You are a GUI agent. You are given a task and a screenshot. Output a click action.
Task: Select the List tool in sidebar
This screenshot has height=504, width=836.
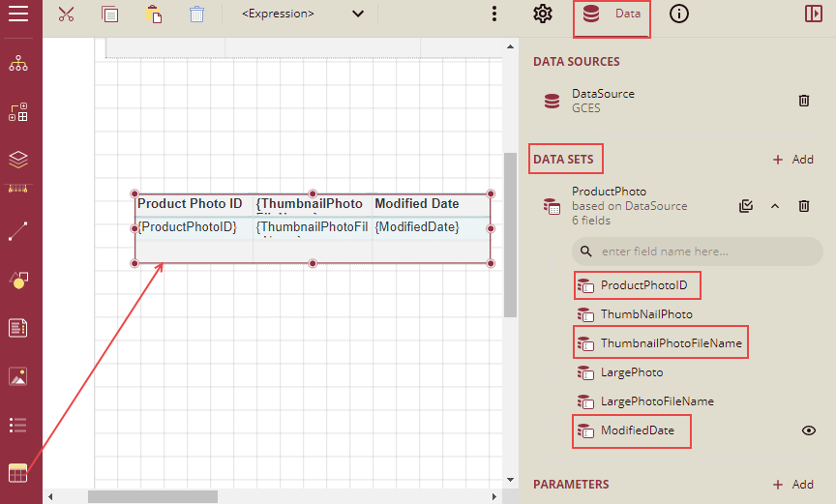[x=18, y=425]
